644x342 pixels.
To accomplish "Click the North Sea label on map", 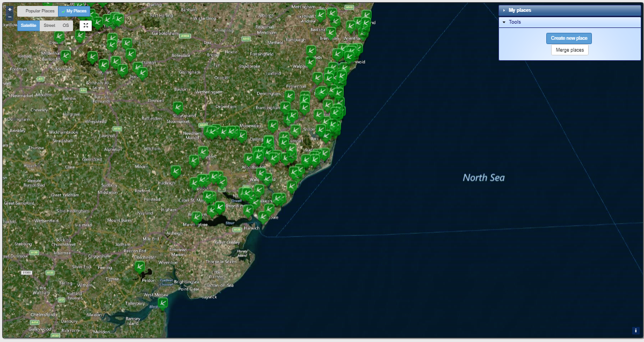I will tap(483, 177).
